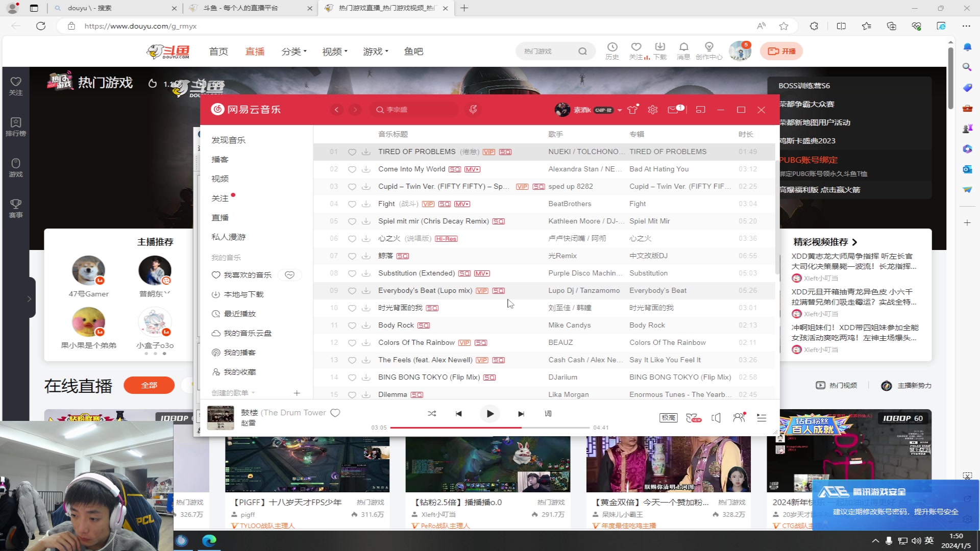The height and width of the screenshot is (551, 980).
Task: Open the Douyu 游戏 dropdown menu
Action: coord(376,52)
